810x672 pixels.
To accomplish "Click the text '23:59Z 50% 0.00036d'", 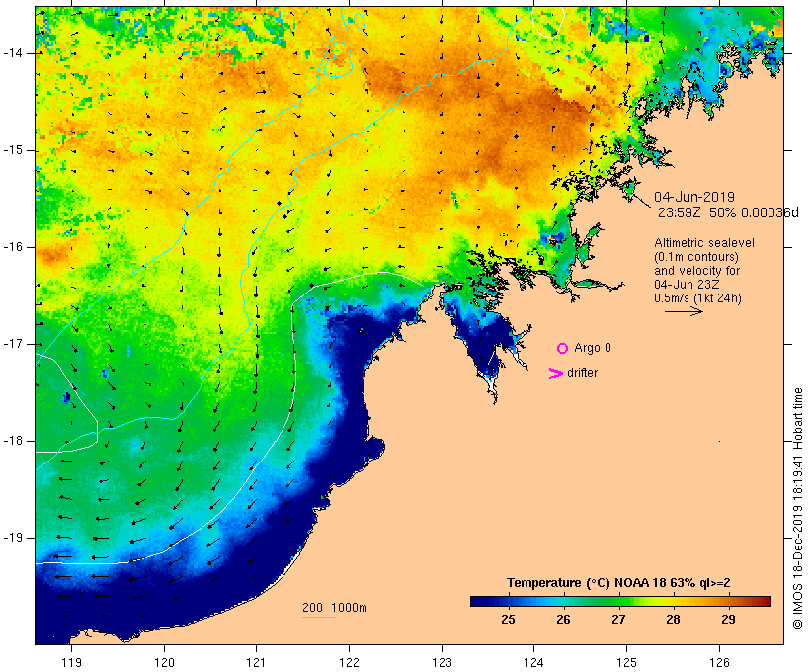I will tap(728, 212).
